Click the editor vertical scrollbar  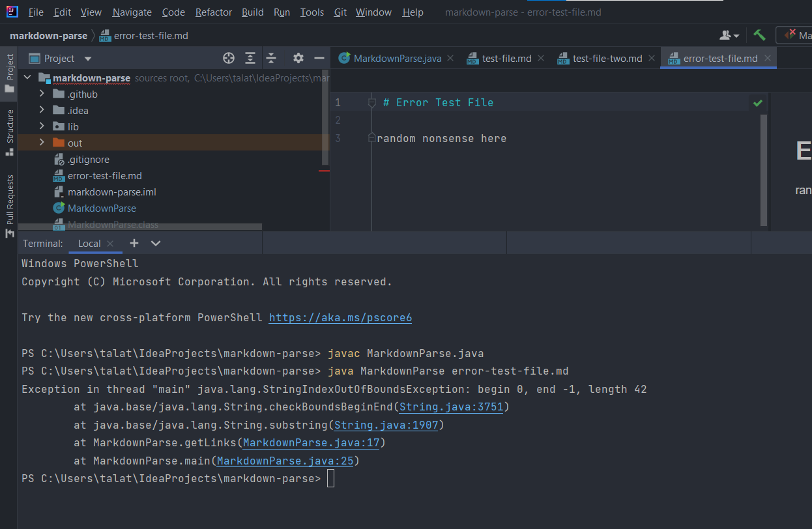(x=764, y=171)
